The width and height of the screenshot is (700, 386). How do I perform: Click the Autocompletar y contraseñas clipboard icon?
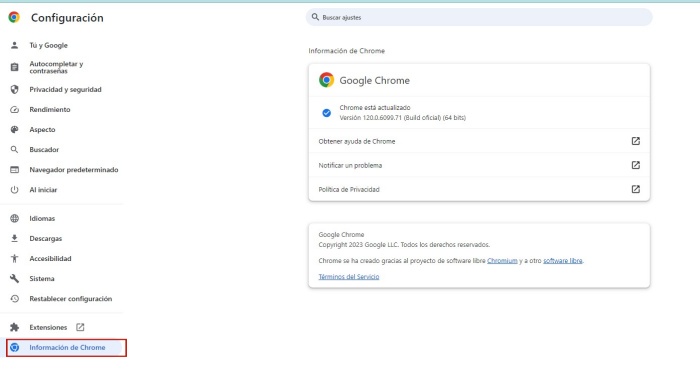coord(15,67)
